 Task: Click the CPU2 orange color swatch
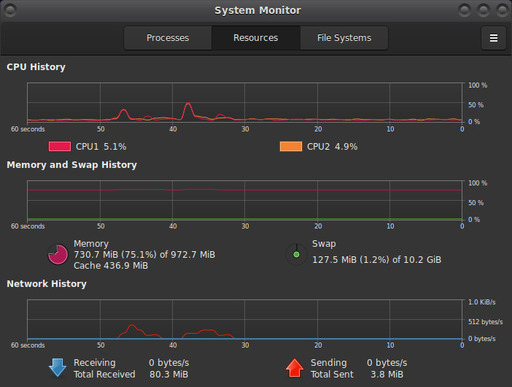(291, 146)
